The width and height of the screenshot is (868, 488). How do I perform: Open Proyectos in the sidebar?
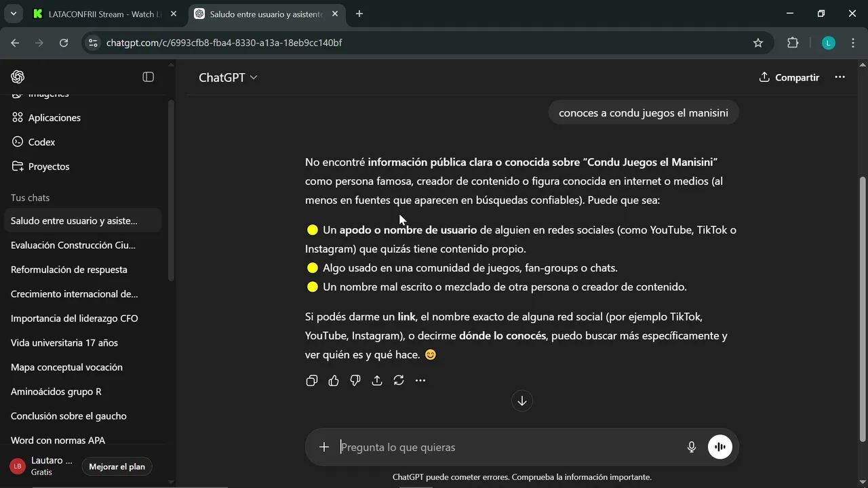[41, 166]
